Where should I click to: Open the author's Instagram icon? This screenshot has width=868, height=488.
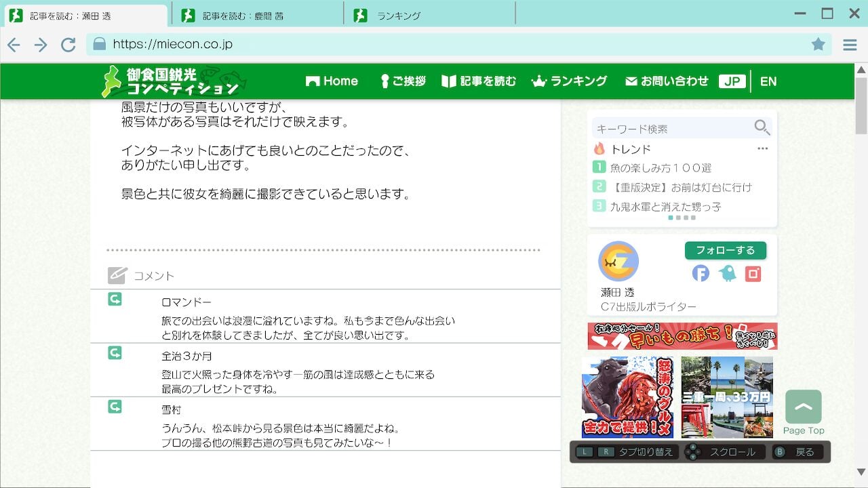(x=753, y=273)
